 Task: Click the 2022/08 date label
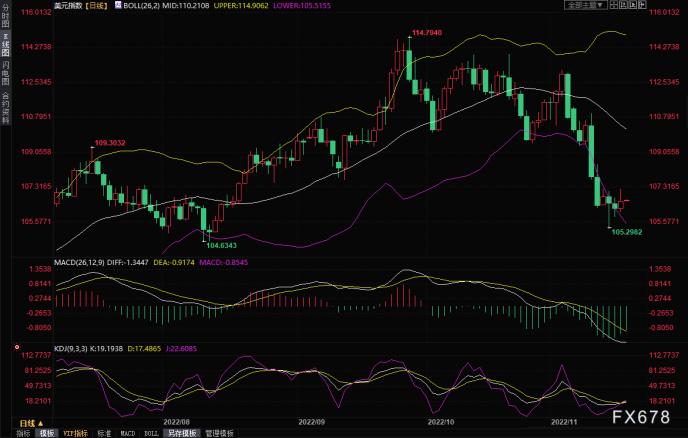(x=176, y=422)
